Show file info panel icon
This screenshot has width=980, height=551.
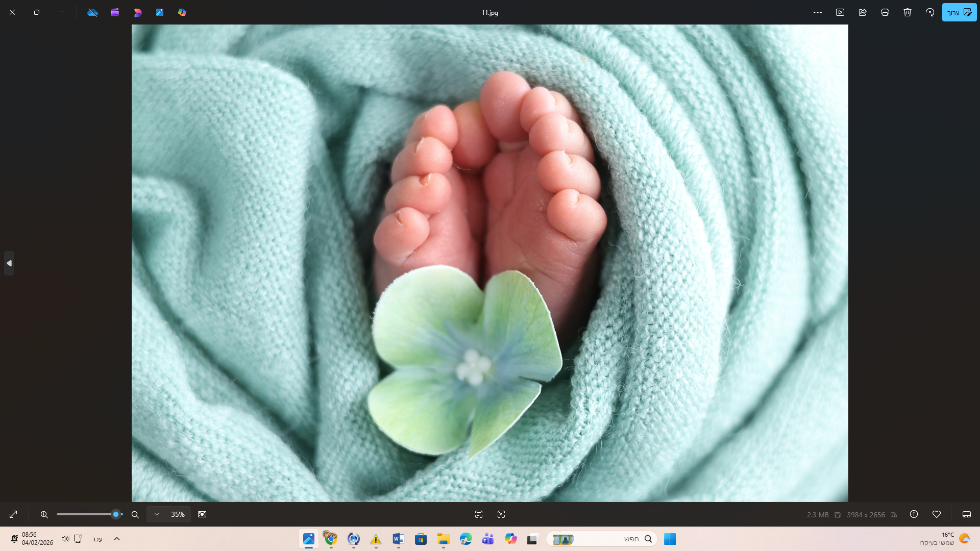click(x=914, y=514)
